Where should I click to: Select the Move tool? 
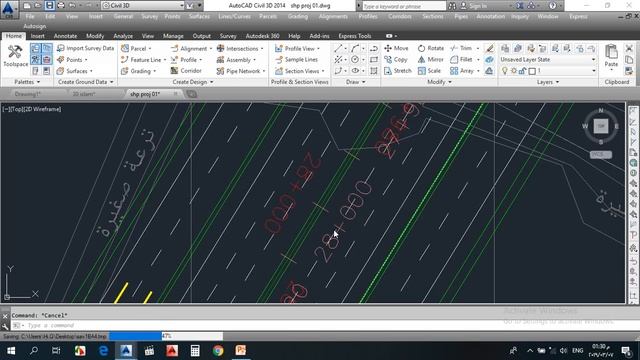click(396, 48)
